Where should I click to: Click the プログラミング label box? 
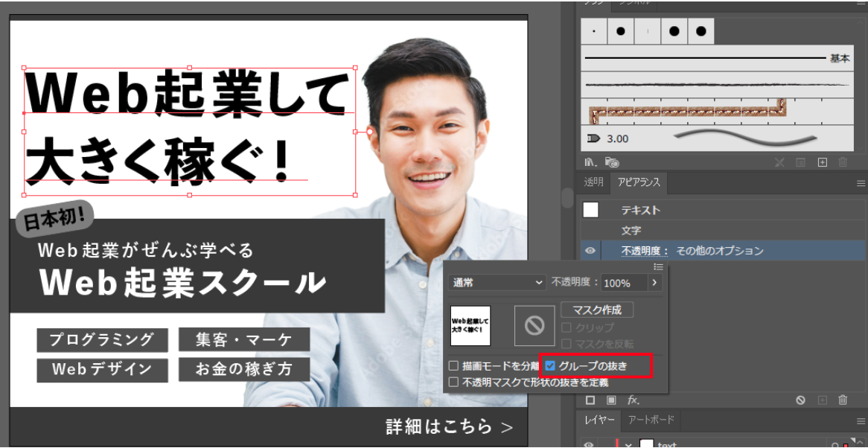(x=103, y=339)
